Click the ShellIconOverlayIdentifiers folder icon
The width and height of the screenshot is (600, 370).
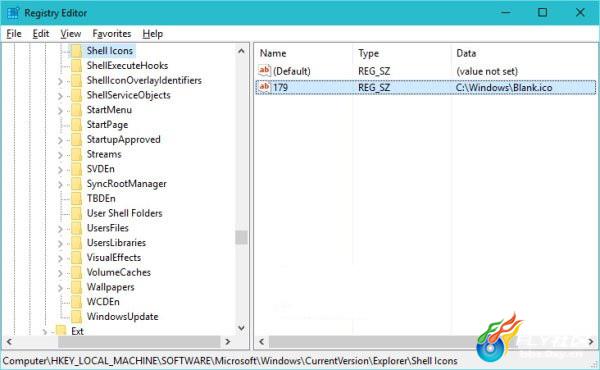click(77, 80)
